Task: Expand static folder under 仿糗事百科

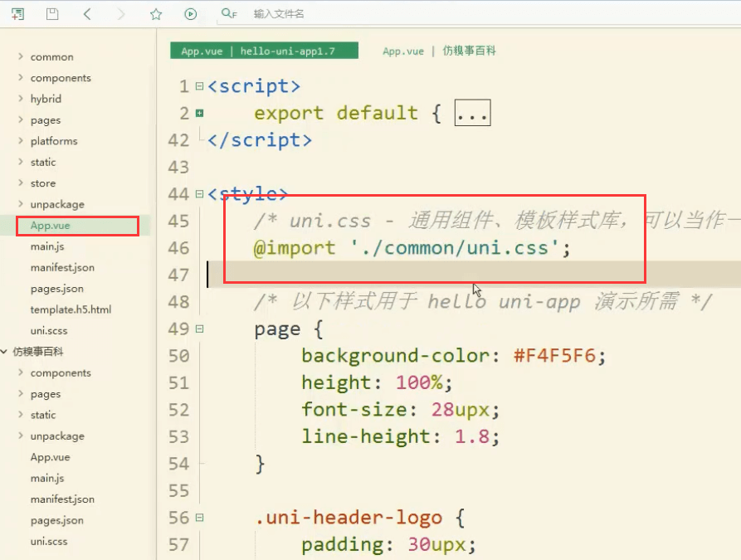Action: tap(20, 415)
